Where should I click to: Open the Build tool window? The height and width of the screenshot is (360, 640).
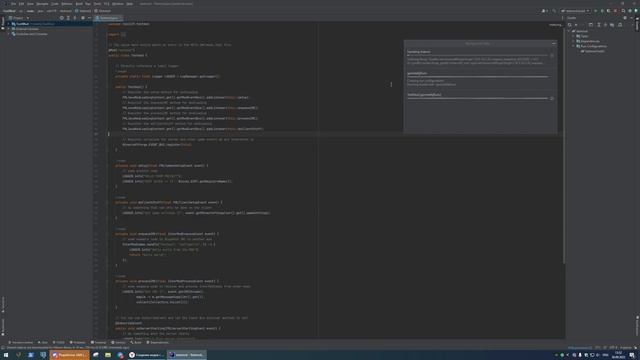[136, 342]
